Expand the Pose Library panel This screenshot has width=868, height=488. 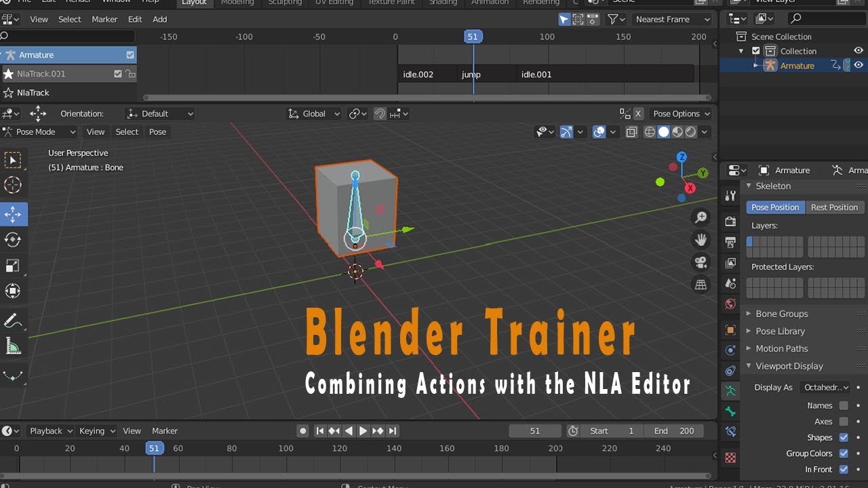tap(780, 331)
